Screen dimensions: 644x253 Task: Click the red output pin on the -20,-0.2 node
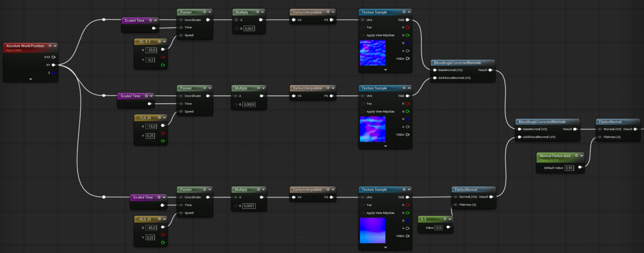tap(163, 57)
